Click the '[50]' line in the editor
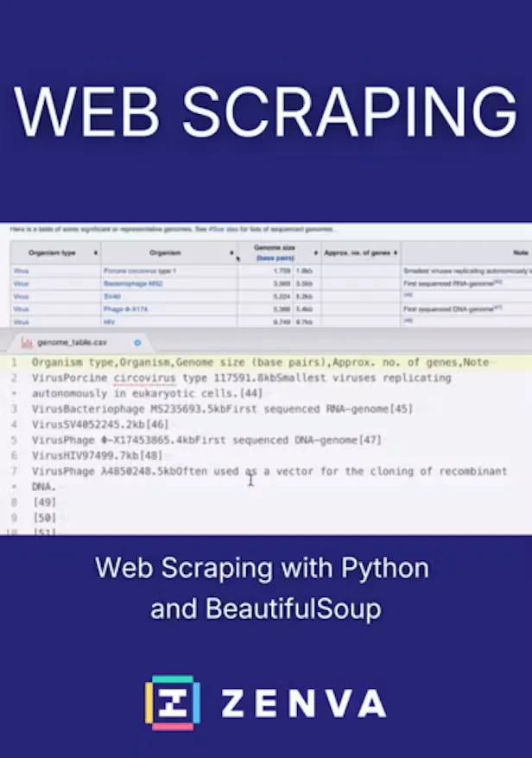 point(44,518)
